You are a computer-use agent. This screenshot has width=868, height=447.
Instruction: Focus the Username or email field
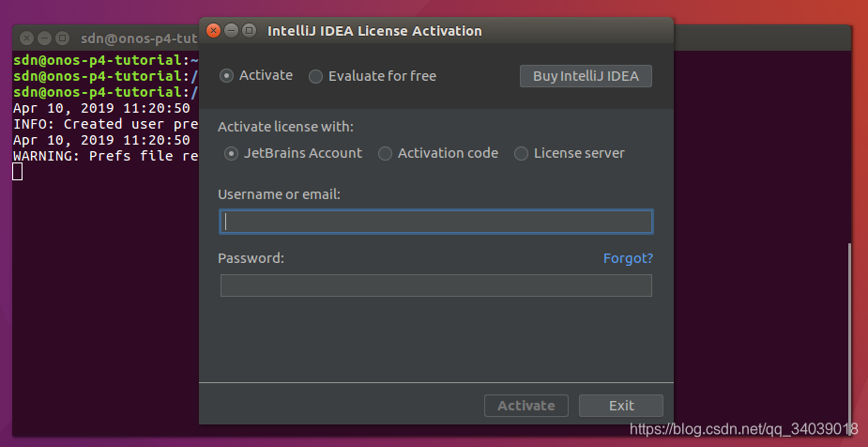point(436,222)
